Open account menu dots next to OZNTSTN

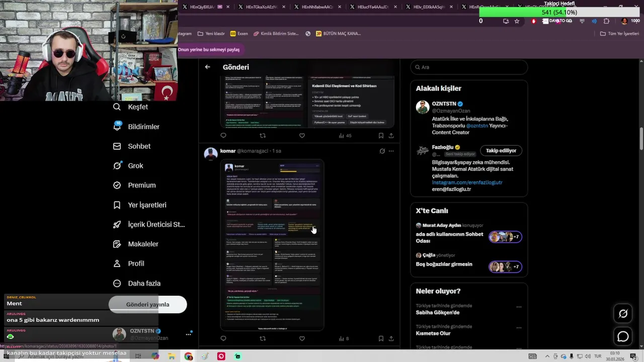pyautogui.click(x=189, y=334)
